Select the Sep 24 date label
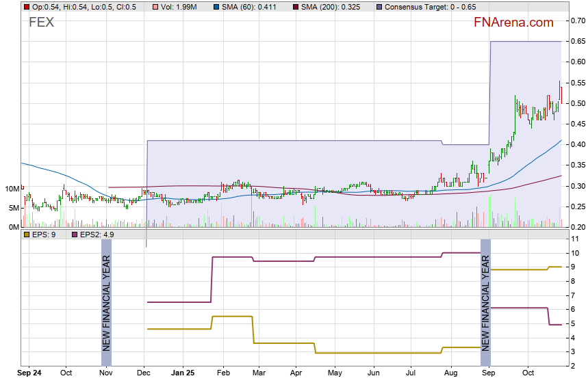 pyautogui.click(x=29, y=374)
